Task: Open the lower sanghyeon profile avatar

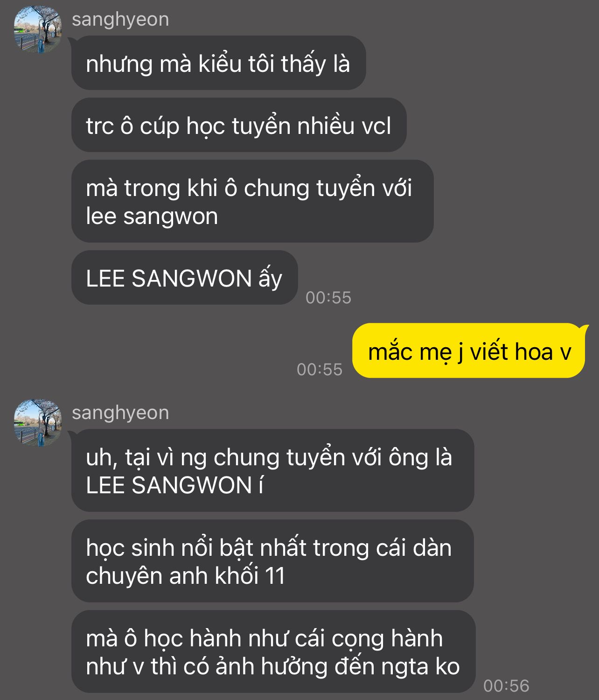Action: [x=38, y=423]
